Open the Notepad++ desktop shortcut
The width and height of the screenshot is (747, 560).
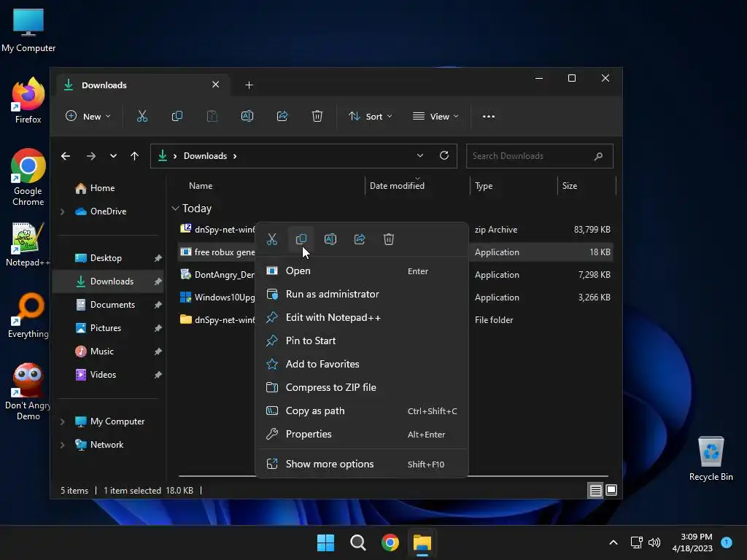(28, 244)
